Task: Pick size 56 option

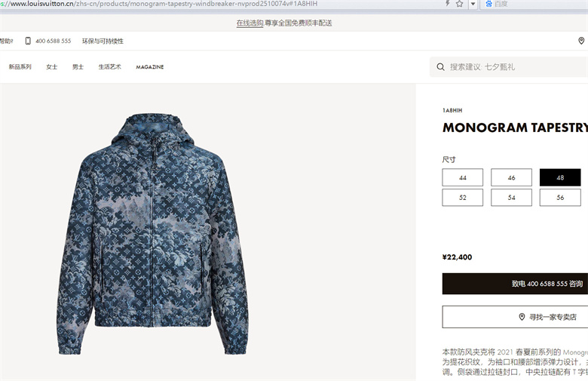Action: tap(560, 198)
